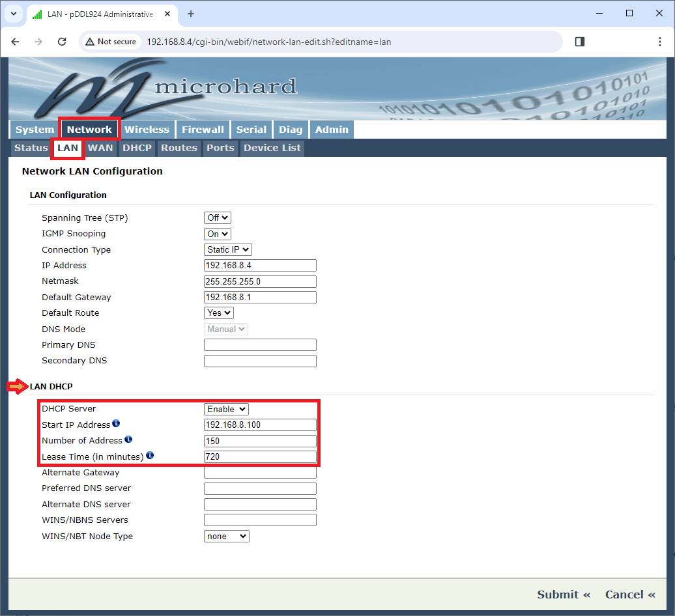Open the DHCP Server Enable dropdown
Viewport: 675px width, 616px height.
coord(227,409)
